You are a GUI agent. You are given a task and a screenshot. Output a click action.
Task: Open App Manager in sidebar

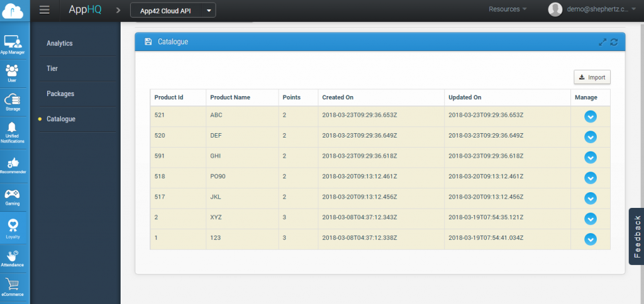[x=13, y=44]
